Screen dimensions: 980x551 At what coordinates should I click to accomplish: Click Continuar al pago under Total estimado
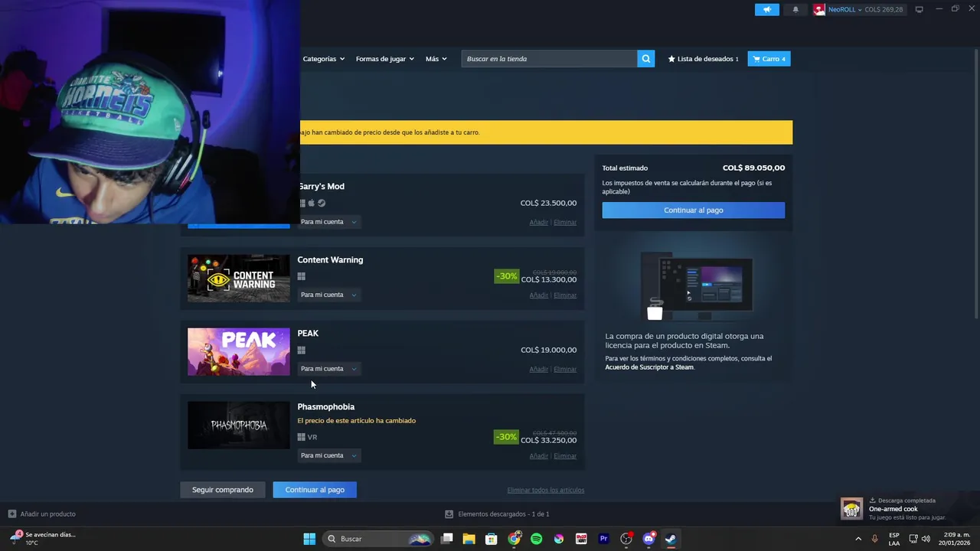click(x=693, y=210)
